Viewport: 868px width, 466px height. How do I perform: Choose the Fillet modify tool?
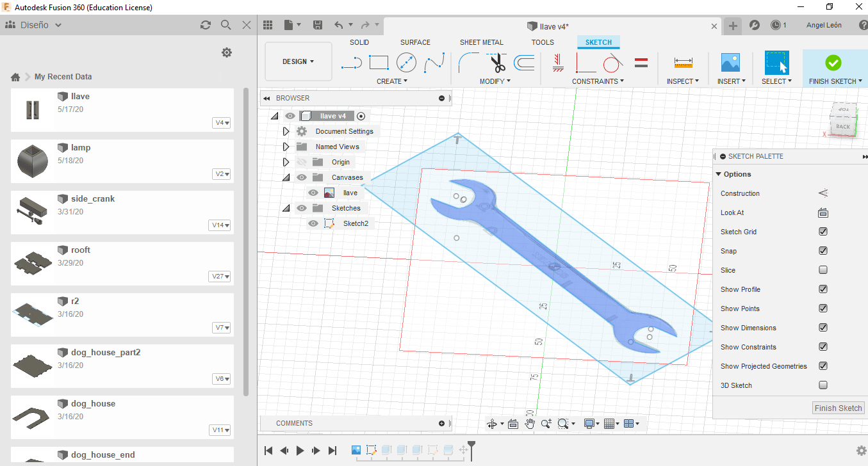click(469, 63)
